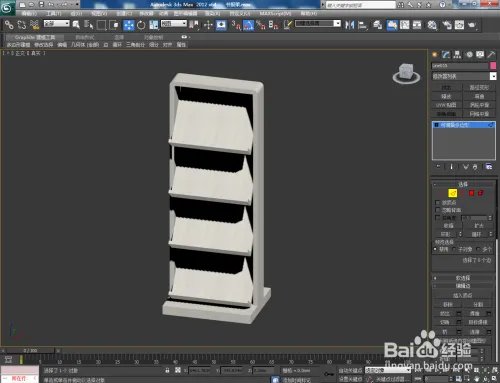The height and width of the screenshot is (383, 500).
Task: Click the Use Pivot Point Center icon
Action: click(x=194, y=25)
